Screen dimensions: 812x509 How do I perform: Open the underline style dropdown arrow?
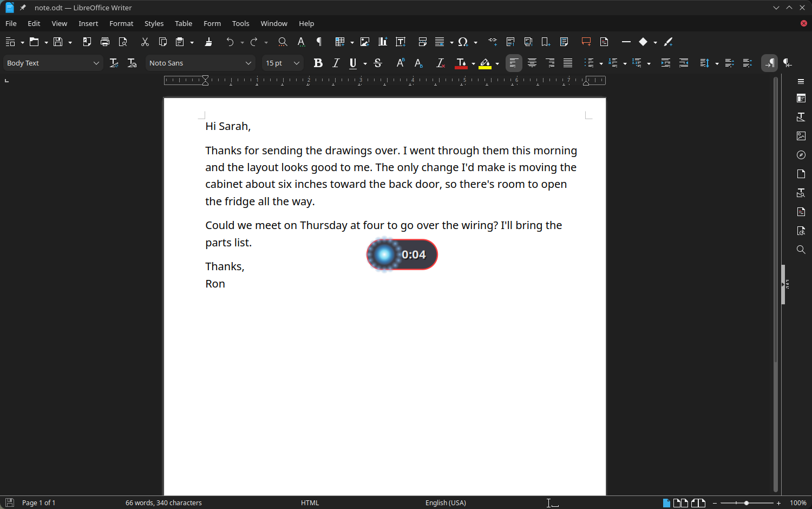(365, 64)
